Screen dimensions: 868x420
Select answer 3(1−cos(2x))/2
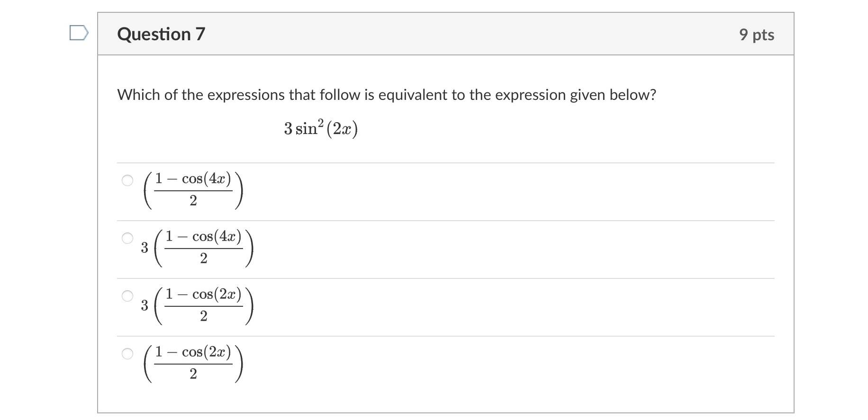tap(127, 296)
